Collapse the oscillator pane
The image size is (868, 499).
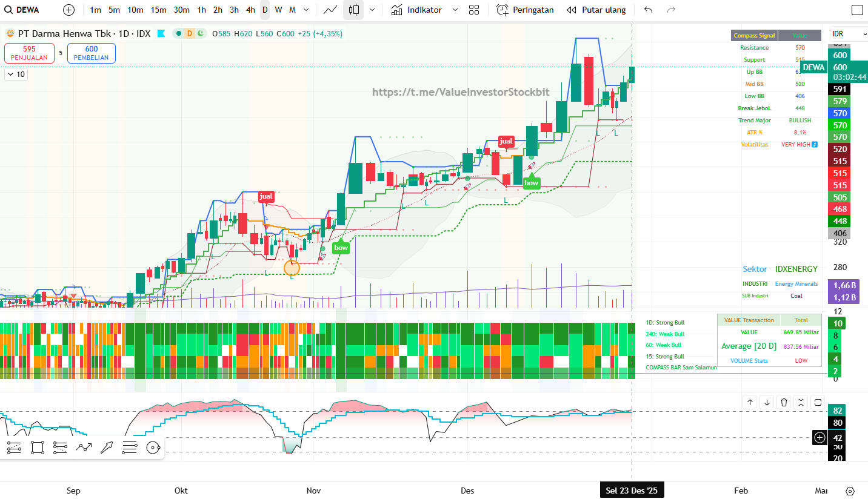(801, 402)
